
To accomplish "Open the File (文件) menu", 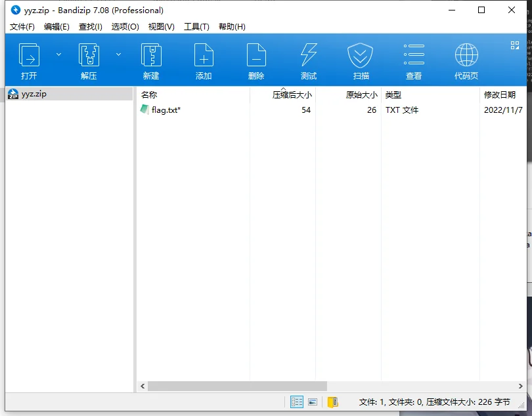I will tap(22, 27).
